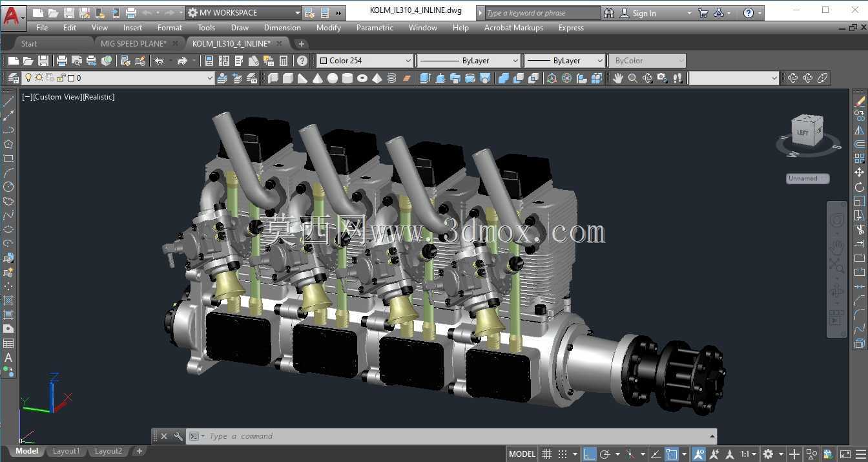This screenshot has width=868, height=462.
Task: Click the keyword search field
Action: [541, 13]
